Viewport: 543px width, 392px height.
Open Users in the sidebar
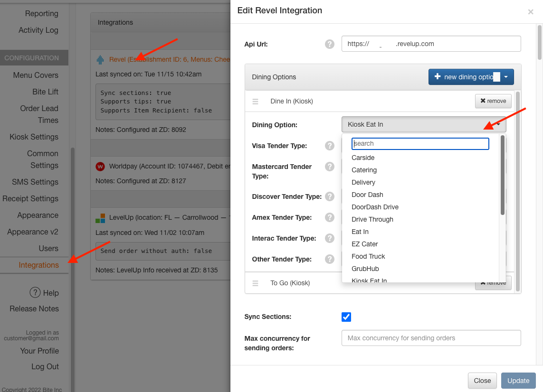pos(48,248)
